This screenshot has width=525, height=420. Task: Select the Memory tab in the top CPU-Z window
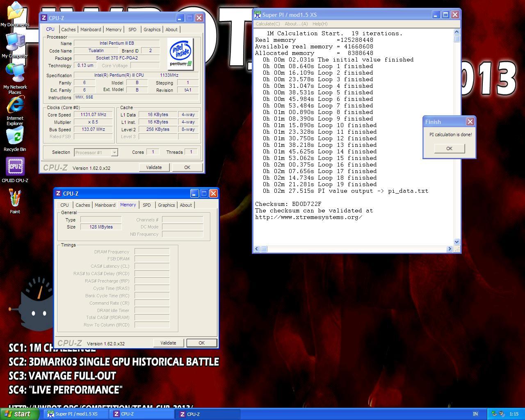point(114,30)
